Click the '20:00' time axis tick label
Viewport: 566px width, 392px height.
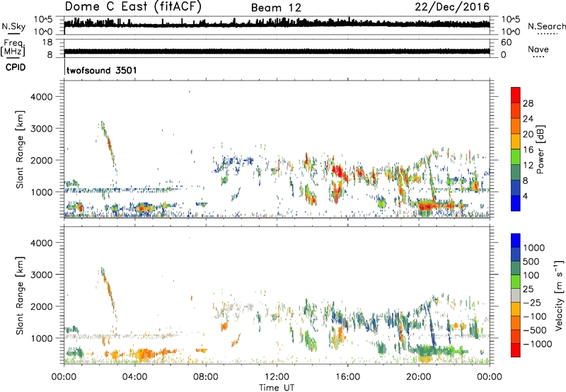pos(418,377)
